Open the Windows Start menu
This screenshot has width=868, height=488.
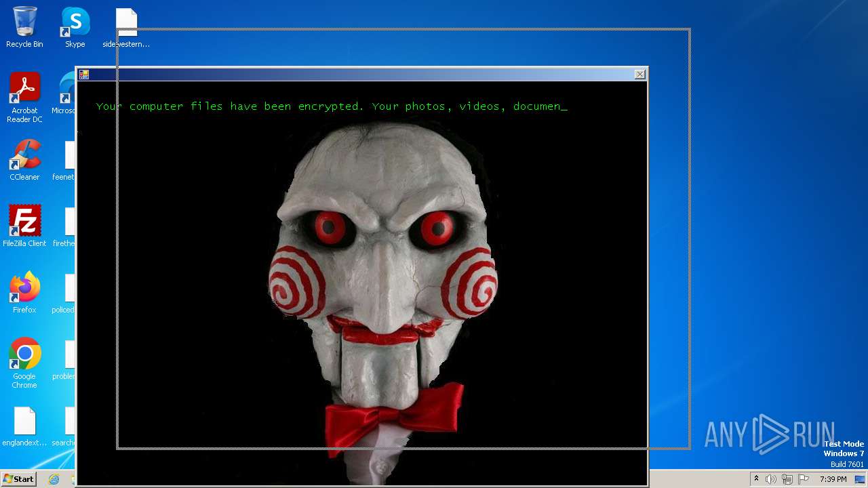coord(18,479)
